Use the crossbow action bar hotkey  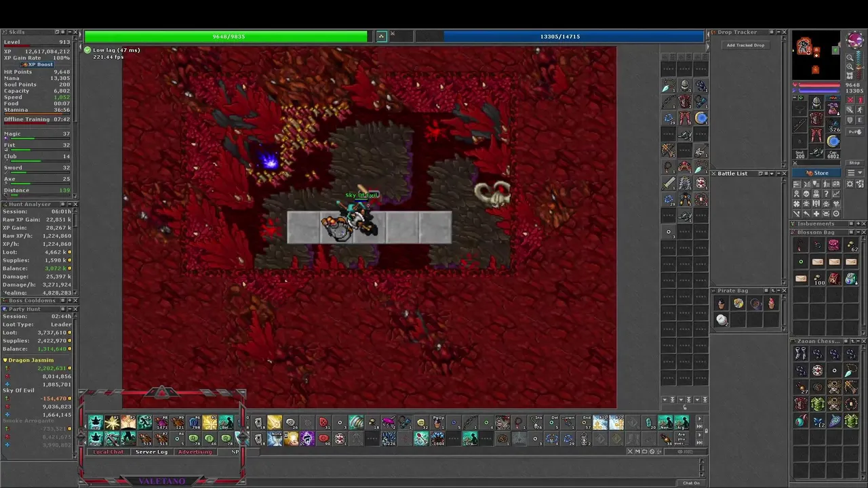(x=112, y=438)
